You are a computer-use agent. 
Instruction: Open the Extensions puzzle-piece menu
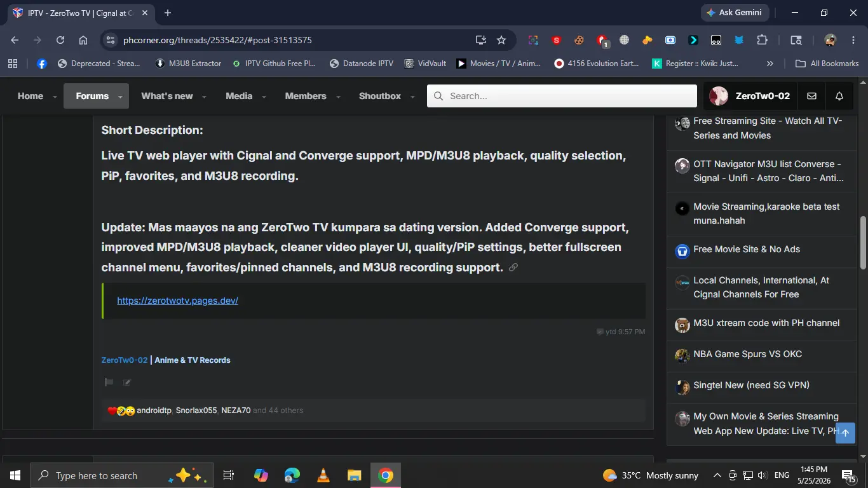pyautogui.click(x=762, y=40)
